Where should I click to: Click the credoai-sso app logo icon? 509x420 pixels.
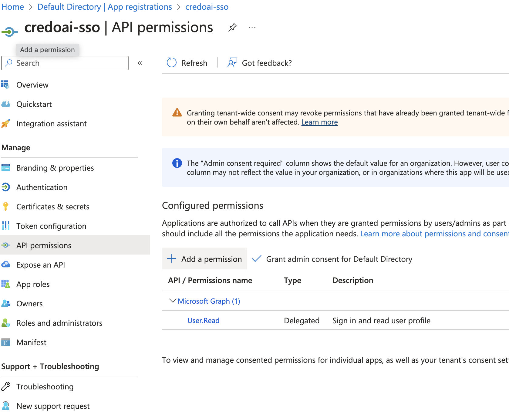point(9,32)
